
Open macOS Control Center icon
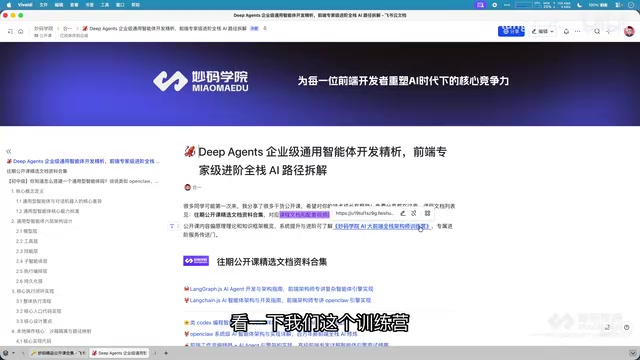(x=619, y=5)
